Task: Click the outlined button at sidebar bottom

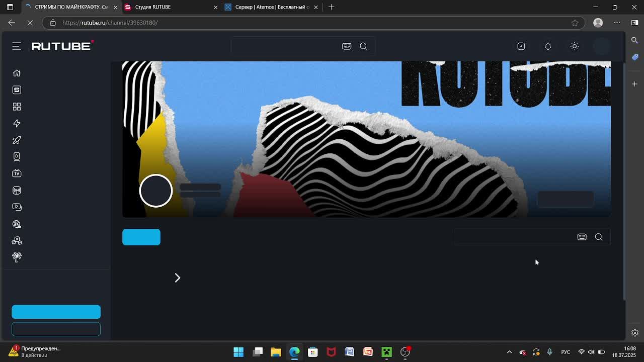Action: click(x=56, y=329)
